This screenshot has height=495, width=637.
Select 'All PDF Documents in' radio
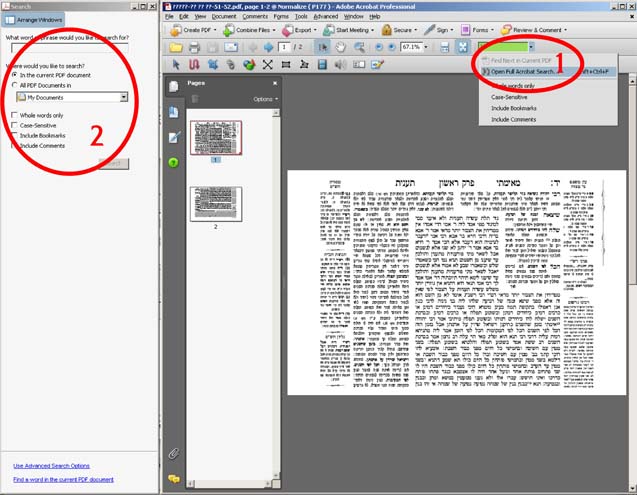(15, 85)
